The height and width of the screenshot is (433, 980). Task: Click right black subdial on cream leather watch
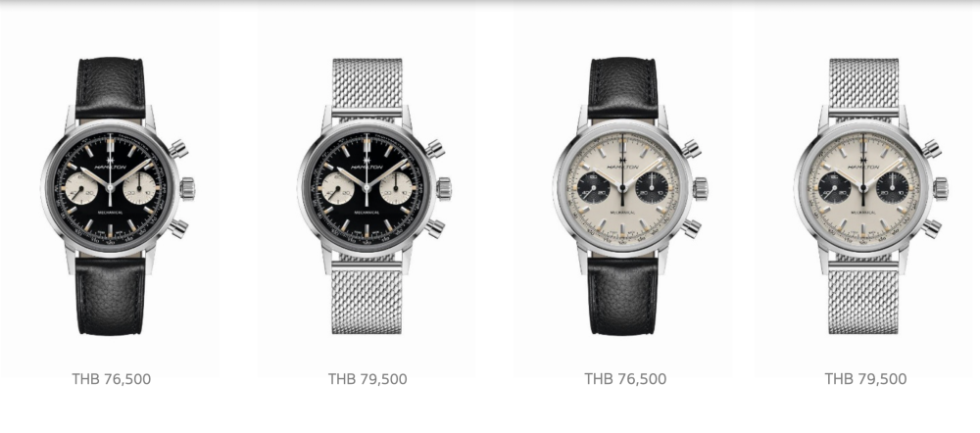click(652, 188)
